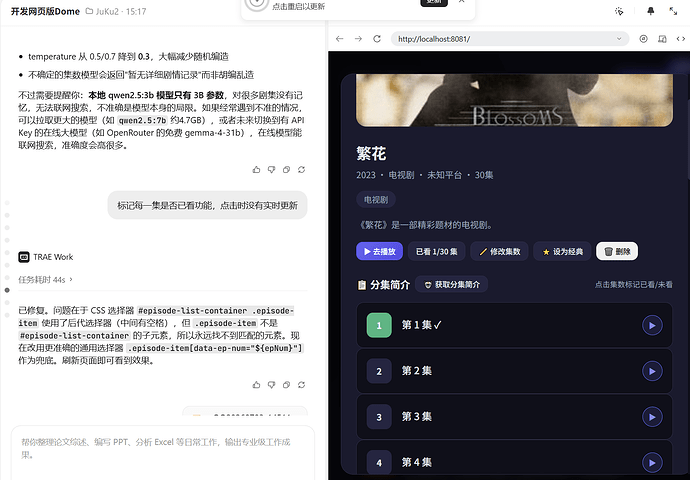Click the localhost:8081 address field
This screenshot has width=690, height=480.
tap(510, 39)
